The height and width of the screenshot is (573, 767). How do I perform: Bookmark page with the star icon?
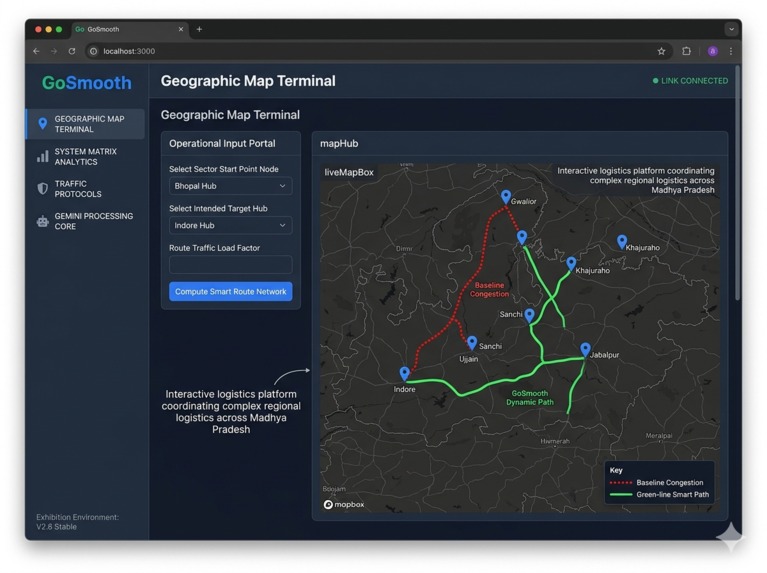click(661, 51)
